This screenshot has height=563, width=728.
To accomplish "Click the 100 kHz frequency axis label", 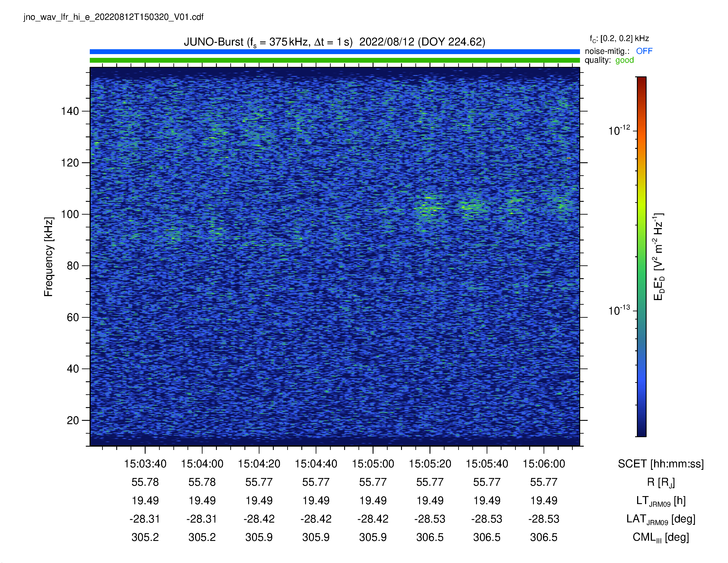I will pos(70,214).
